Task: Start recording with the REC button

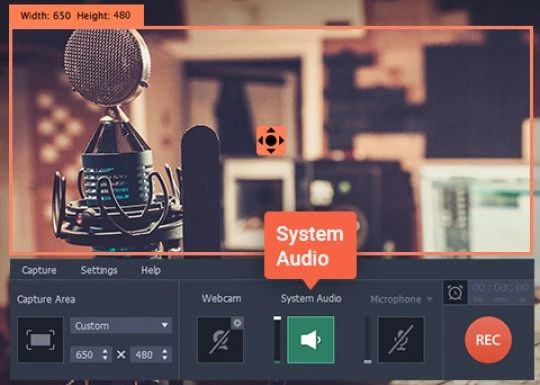Action: pos(488,340)
